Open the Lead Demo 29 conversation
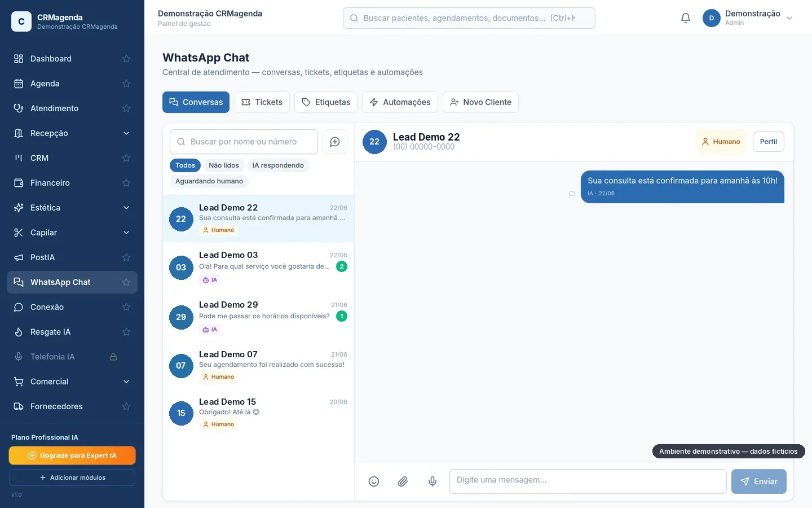 258,317
